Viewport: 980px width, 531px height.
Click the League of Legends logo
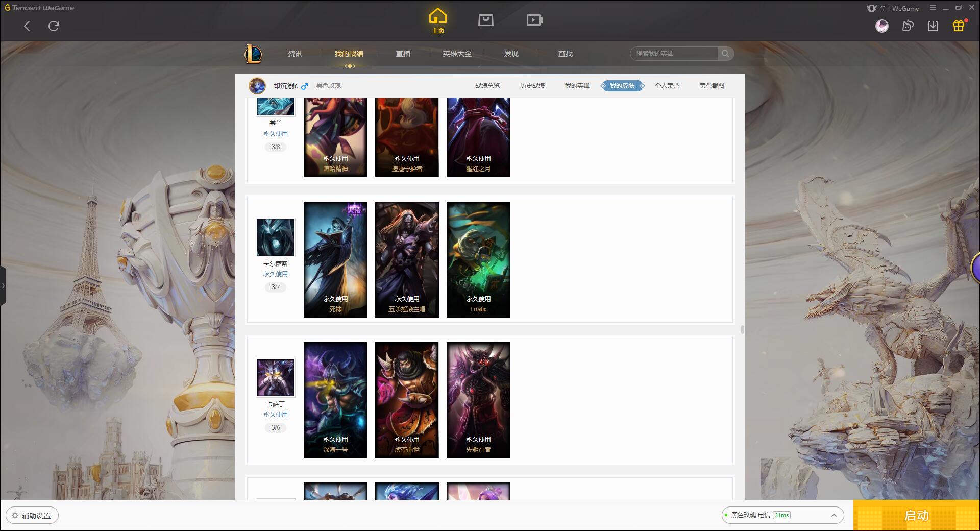(254, 54)
